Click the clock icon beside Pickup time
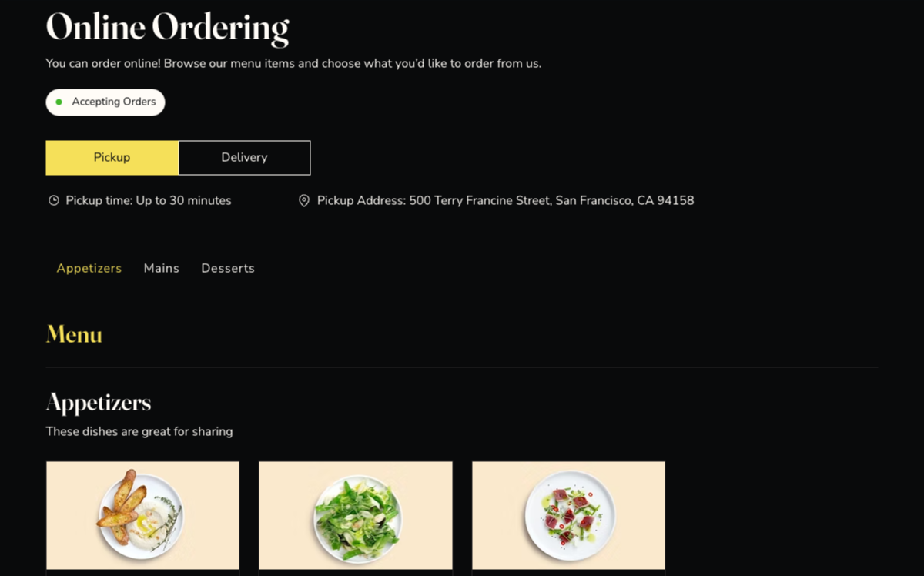924x576 pixels. tap(53, 201)
